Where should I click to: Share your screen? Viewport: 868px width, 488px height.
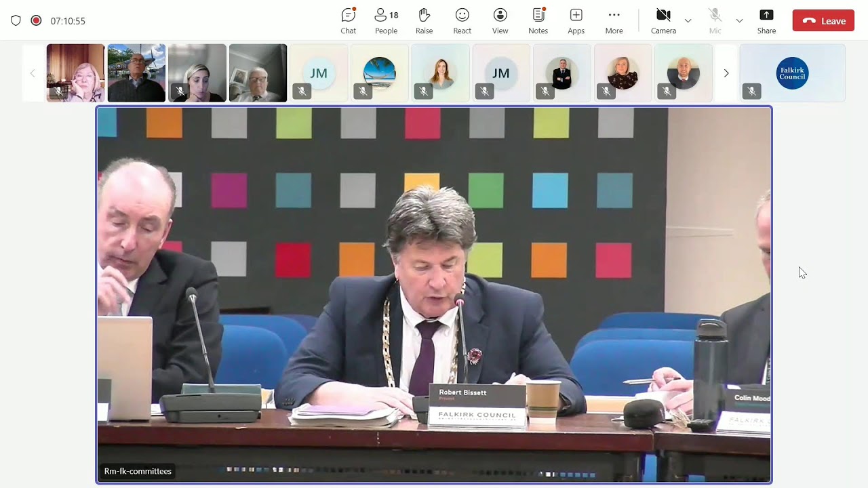766,21
